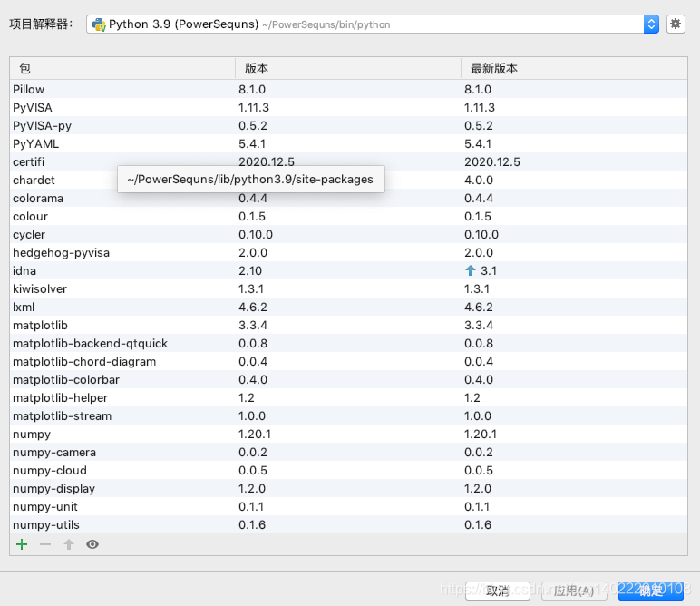Select the certifi package row
The image size is (700, 606).
[348, 160]
